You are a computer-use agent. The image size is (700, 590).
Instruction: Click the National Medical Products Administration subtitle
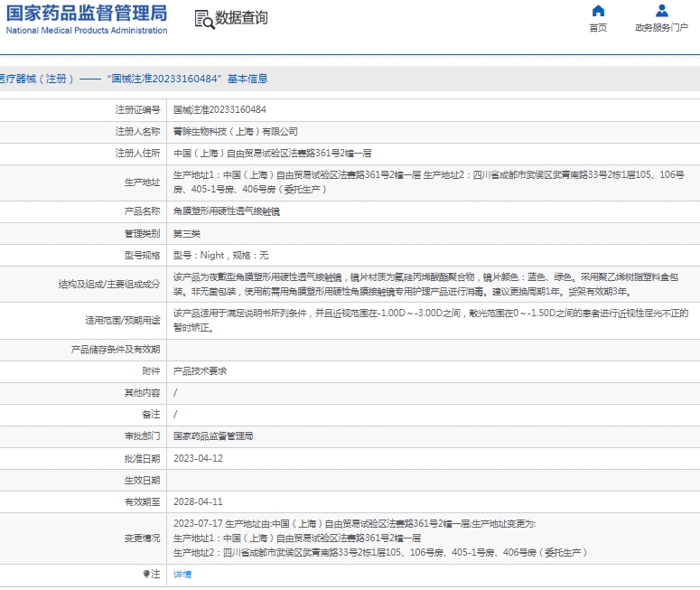click(x=87, y=31)
